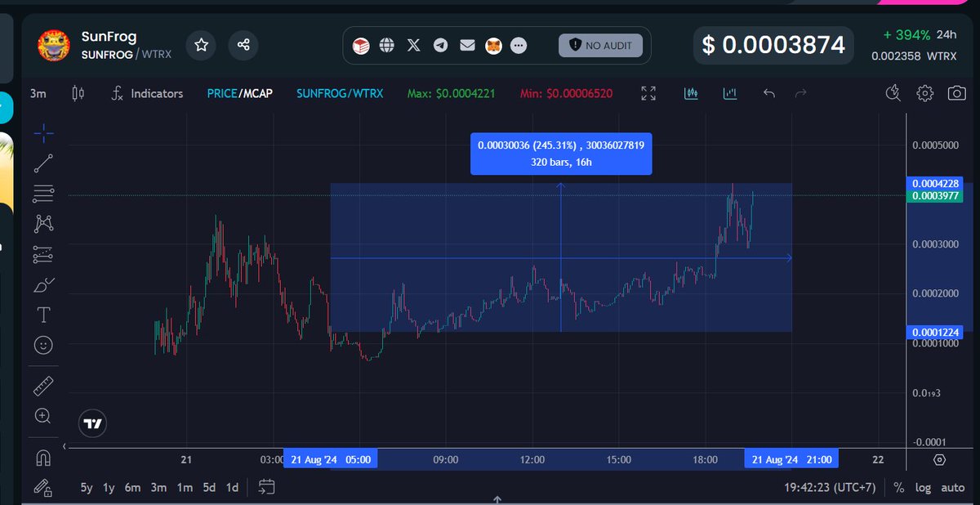View the NO AUDIT badge details
The height and width of the screenshot is (505, 980).
[600, 46]
